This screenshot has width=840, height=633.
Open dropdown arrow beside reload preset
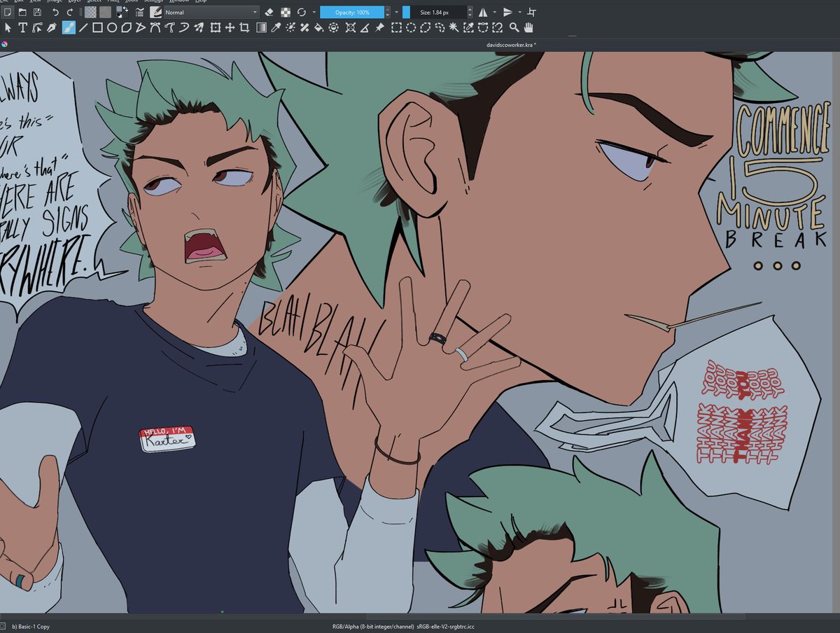click(314, 12)
